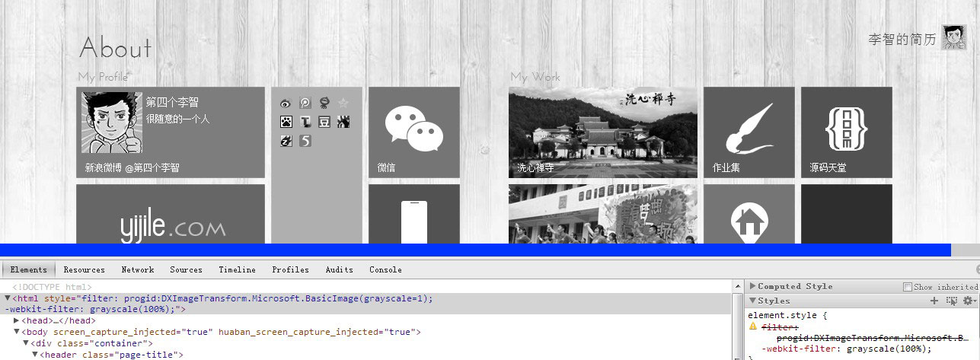Open the 源码天堂 curly braces tile
The width and height of the screenshot is (980, 360).
click(846, 132)
